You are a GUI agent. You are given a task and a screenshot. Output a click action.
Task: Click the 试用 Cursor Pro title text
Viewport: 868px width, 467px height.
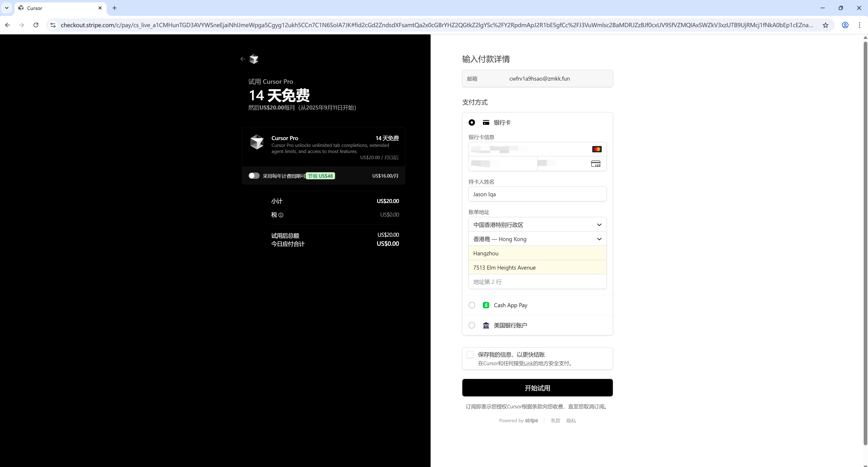[271, 81]
